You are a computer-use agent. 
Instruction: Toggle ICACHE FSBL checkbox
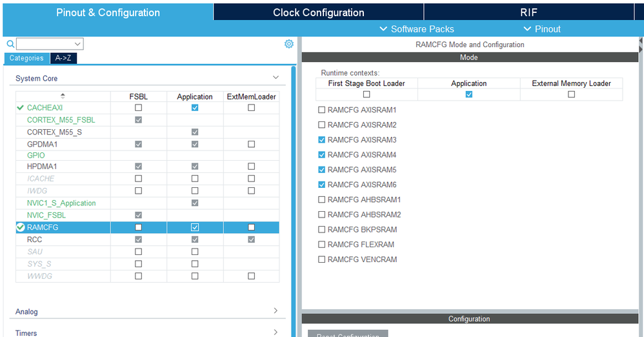click(x=138, y=178)
